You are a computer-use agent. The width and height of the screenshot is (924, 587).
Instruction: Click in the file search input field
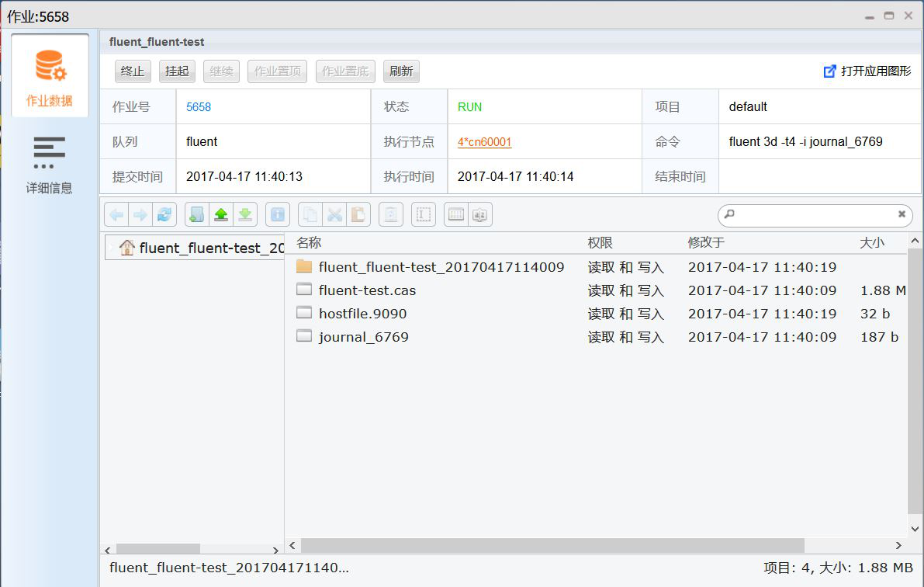(815, 214)
